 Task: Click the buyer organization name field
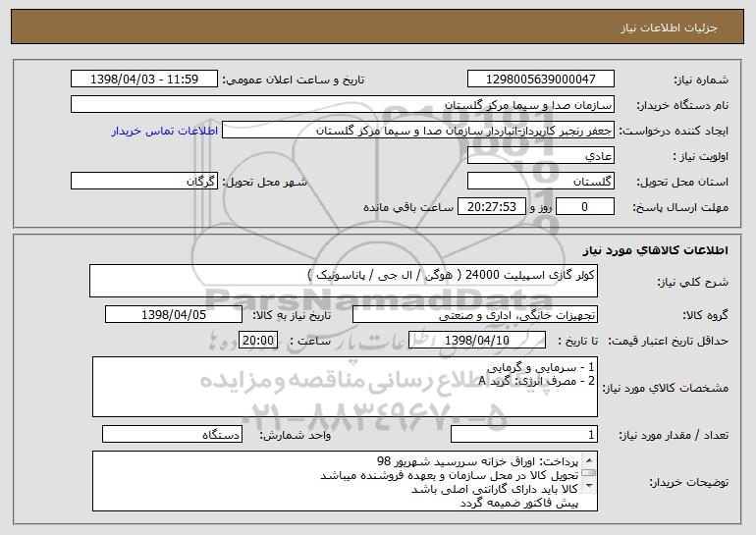click(x=343, y=104)
